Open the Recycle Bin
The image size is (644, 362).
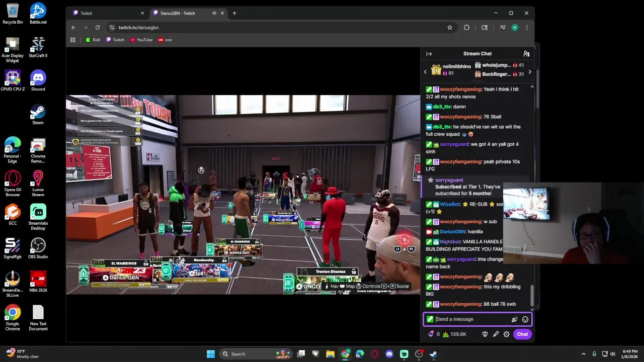pyautogui.click(x=13, y=14)
